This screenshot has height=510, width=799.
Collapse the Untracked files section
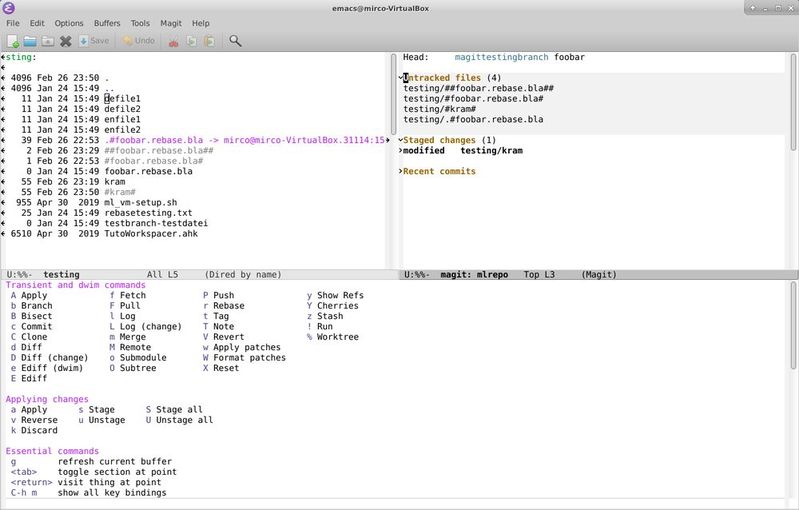click(401, 78)
